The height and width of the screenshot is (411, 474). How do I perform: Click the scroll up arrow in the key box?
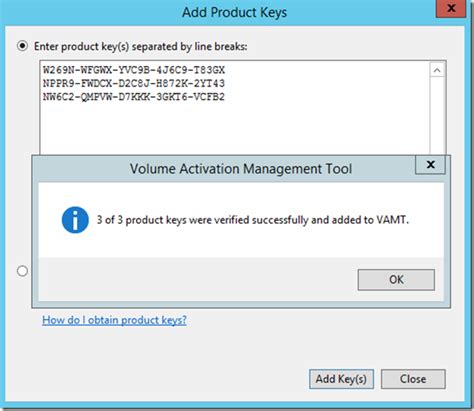(437, 70)
